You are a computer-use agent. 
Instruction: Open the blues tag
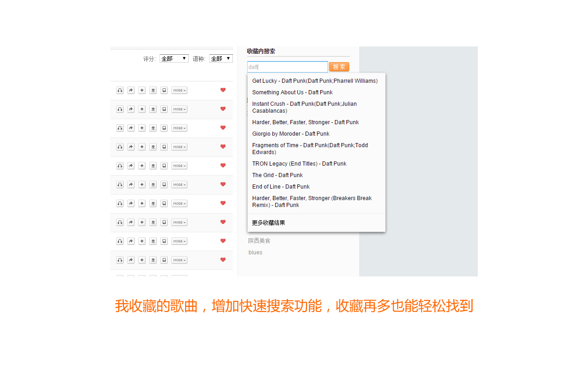(255, 253)
